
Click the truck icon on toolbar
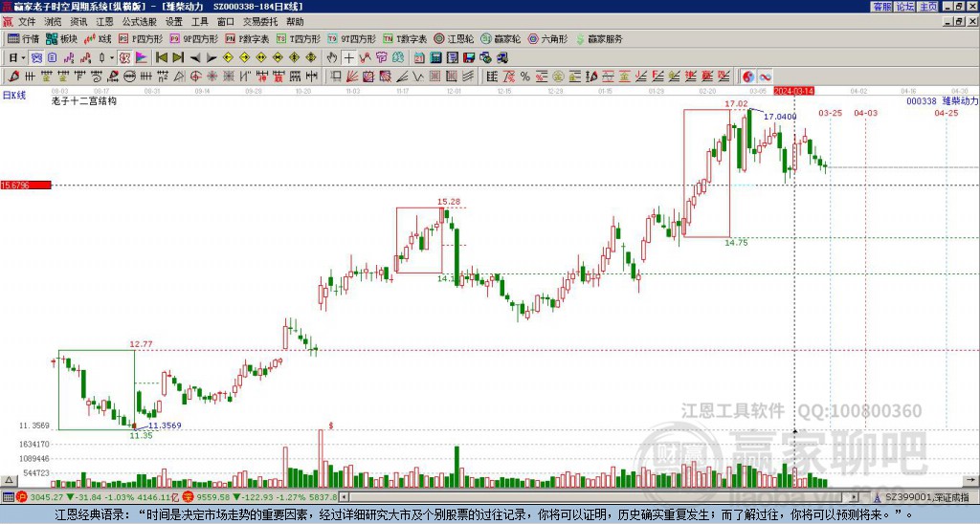click(501, 57)
